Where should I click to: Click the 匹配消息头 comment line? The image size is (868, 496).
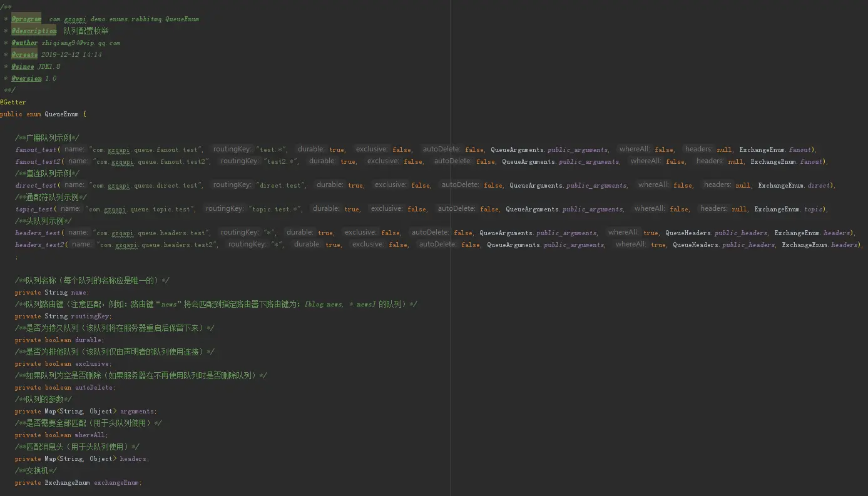click(x=77, y=447)
